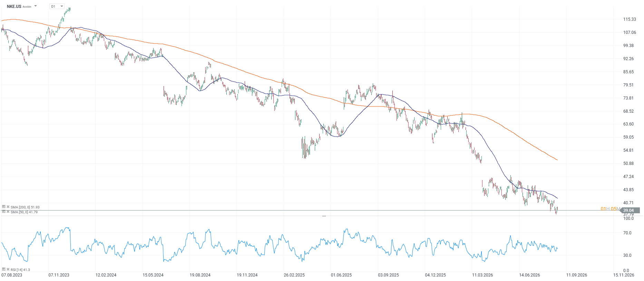Click the 73.81 price axis label
Screen dimensions: 644x281
pos(628,98)
